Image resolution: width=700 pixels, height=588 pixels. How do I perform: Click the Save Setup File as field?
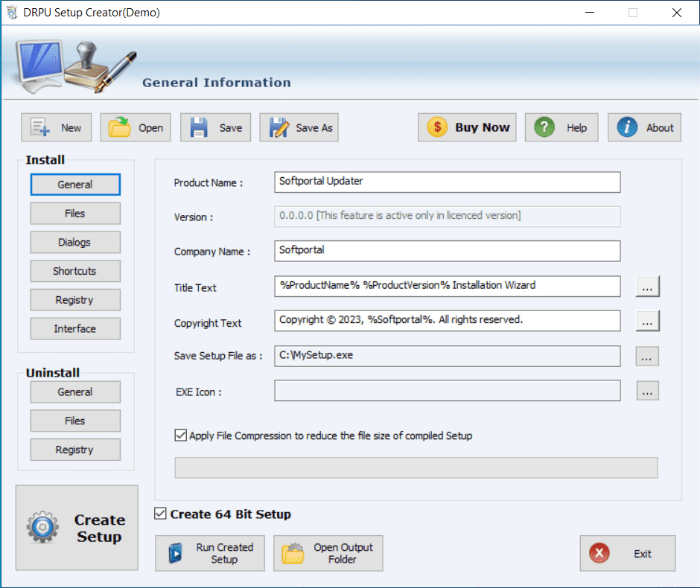pos(448,356)
